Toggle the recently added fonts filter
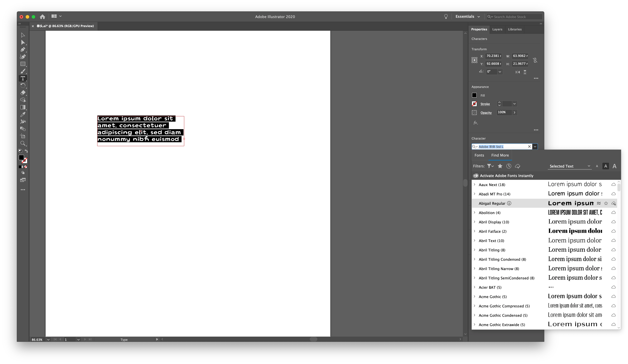The width and height of the screenshot is (628, 364). coord(509,166)
